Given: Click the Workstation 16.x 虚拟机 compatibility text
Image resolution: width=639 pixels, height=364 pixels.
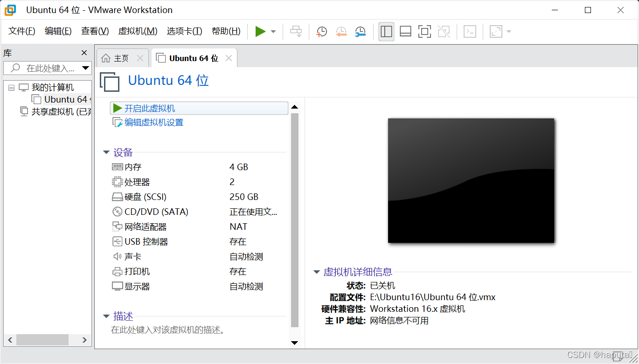Looking at the screenshot, I should click(417, 309).
